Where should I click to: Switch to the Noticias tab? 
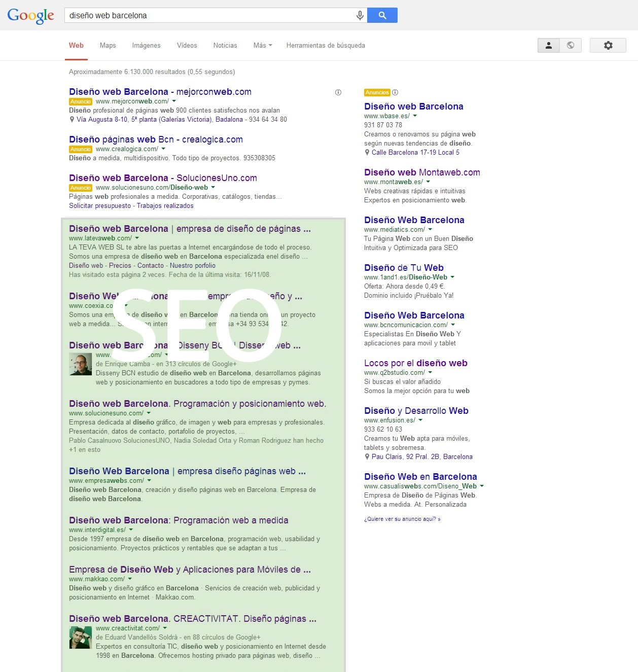click(x=225, y=46)
